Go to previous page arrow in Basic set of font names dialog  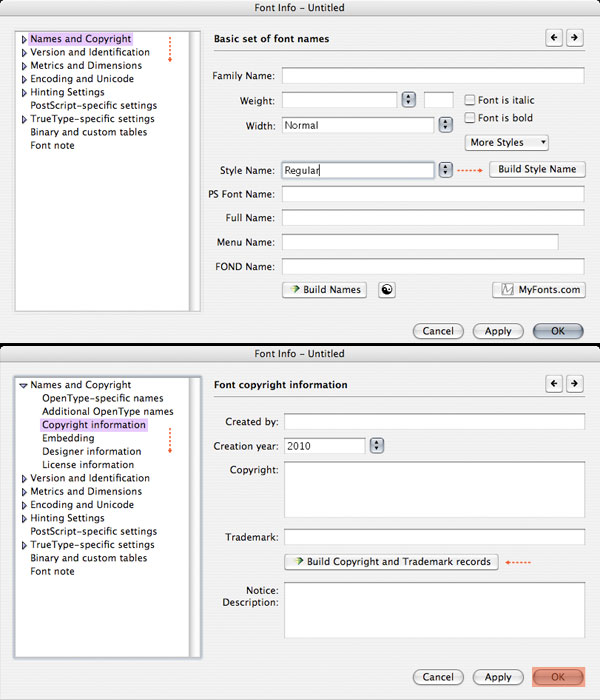(554, 38)
